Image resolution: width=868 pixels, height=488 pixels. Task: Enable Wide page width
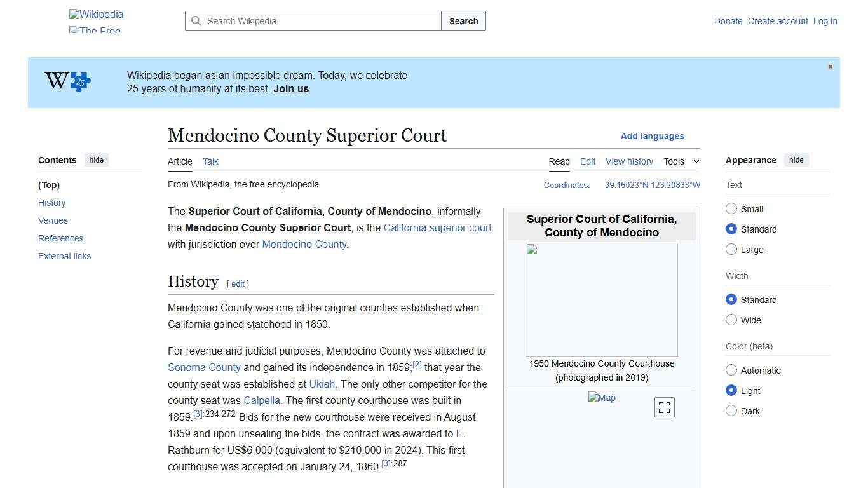(x=731, y=320)
